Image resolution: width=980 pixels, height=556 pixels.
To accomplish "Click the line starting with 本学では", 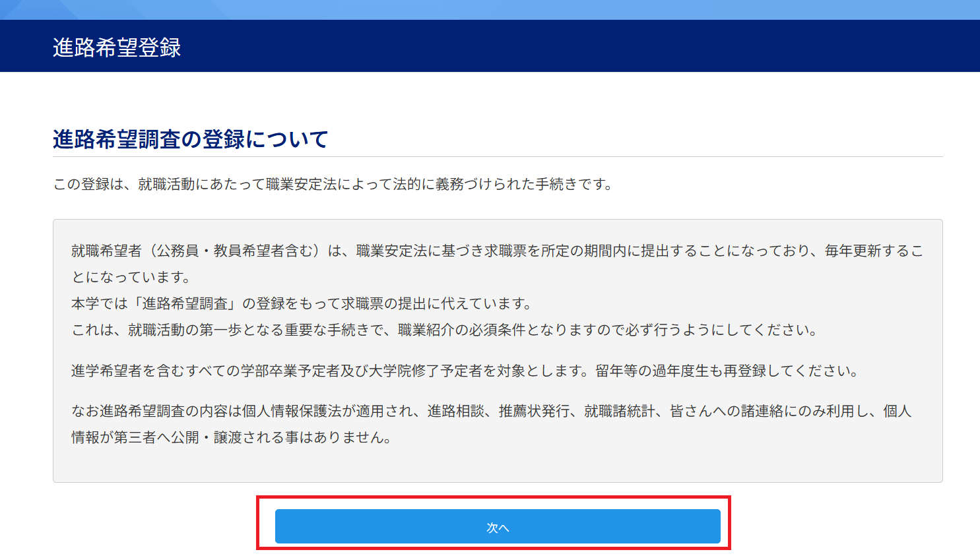I will 301,303.
